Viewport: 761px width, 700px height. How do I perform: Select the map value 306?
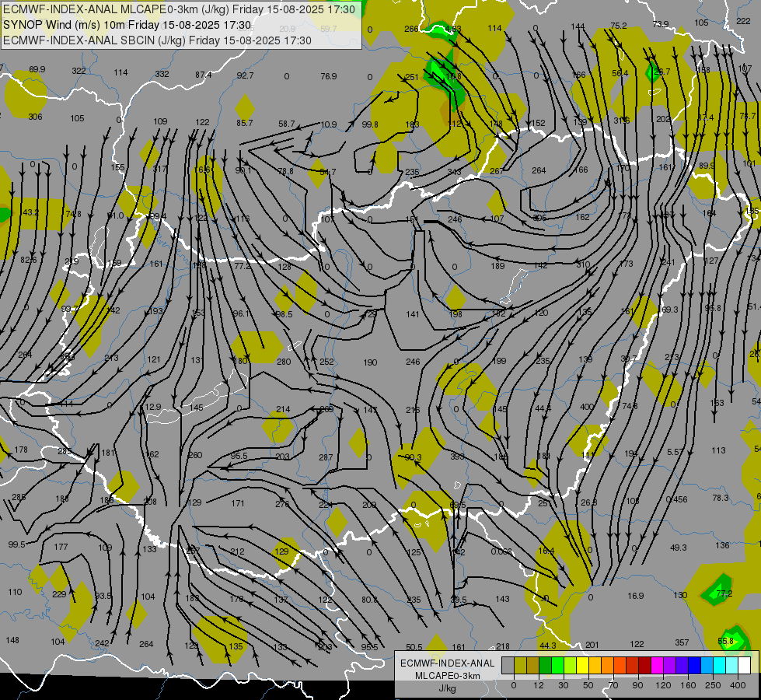click(x=35, y=117)
